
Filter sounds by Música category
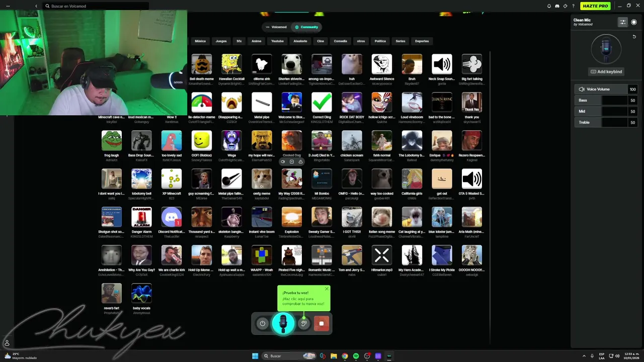tap(200, 41)
